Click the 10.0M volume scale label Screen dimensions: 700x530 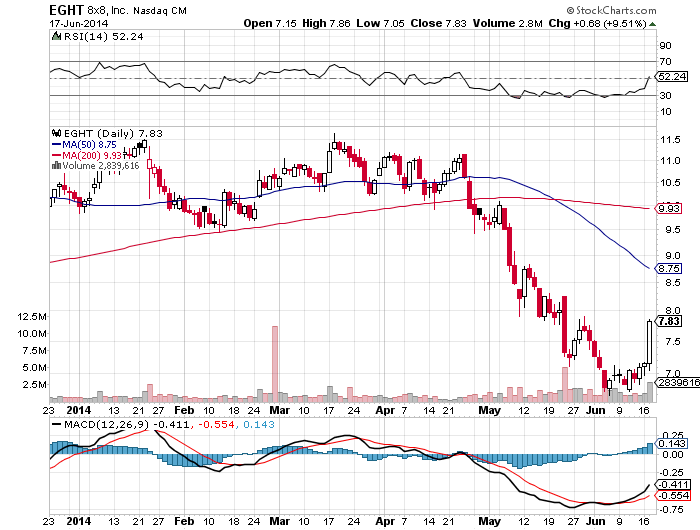click(32, 334)
